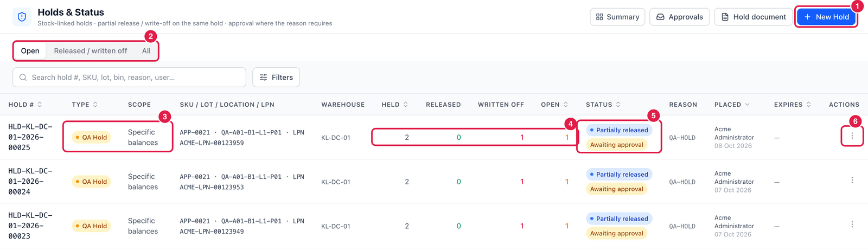The width and height of the screenshot is (868, 251).
Task: Click Partially released badge for hold 00024
Action: tap(619, 175)
